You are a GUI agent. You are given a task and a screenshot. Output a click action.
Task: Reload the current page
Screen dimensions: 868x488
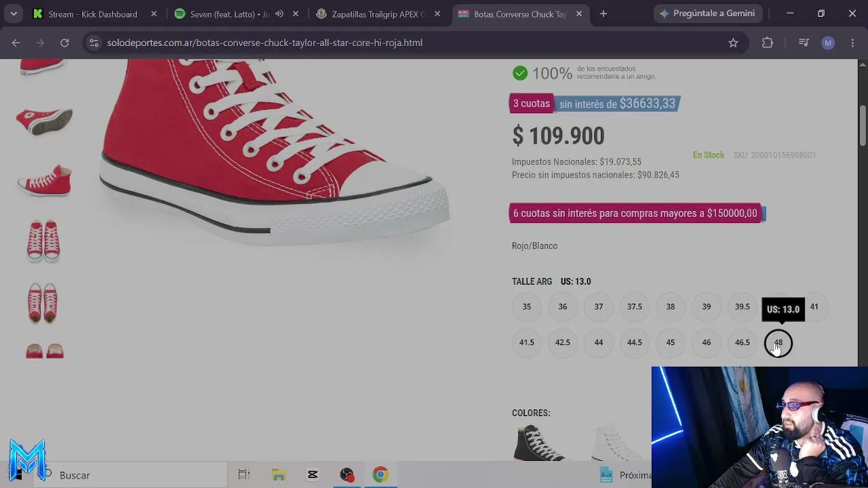coord(64,43)
